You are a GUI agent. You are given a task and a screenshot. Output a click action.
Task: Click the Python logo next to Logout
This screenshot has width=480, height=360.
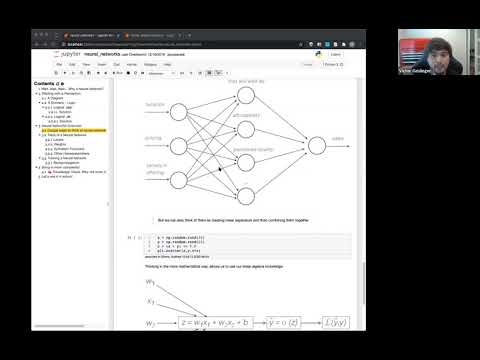point(318,54)
